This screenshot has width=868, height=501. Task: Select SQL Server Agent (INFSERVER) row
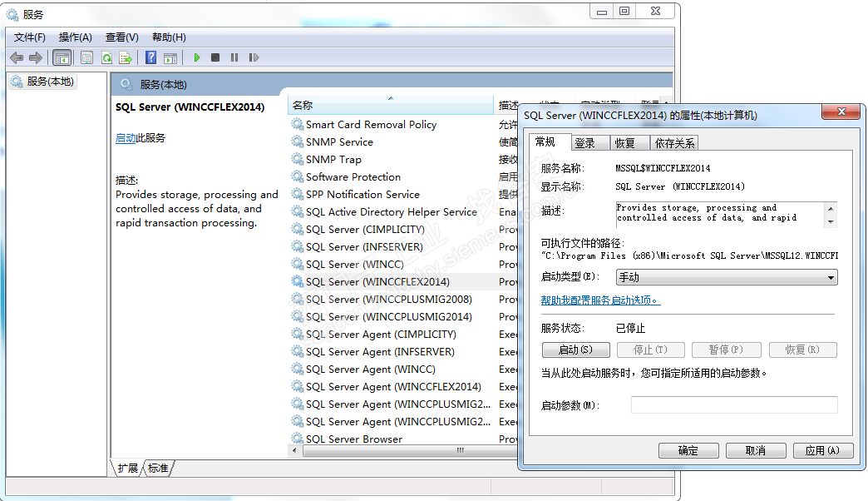[403, 351]
